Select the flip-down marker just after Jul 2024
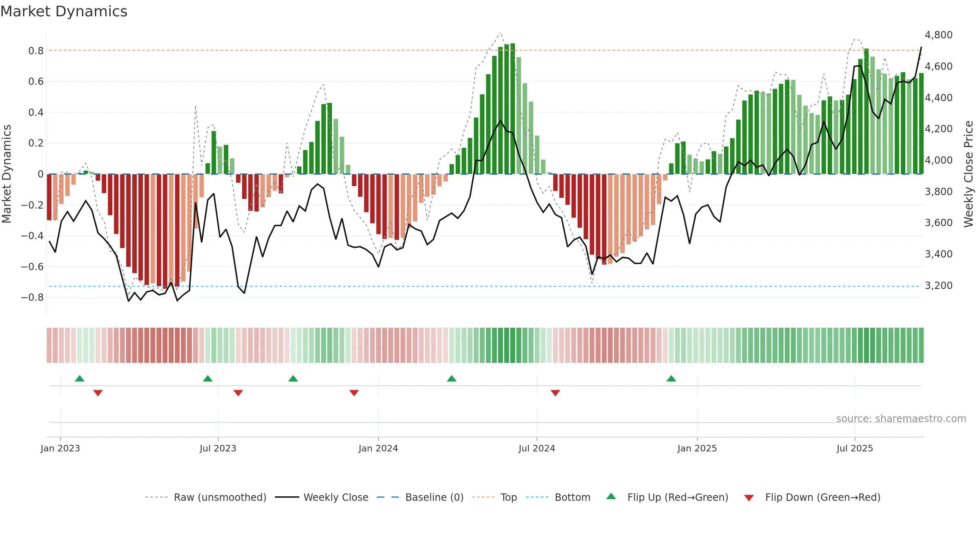The image size is (980, 551). tap(555, 393)
